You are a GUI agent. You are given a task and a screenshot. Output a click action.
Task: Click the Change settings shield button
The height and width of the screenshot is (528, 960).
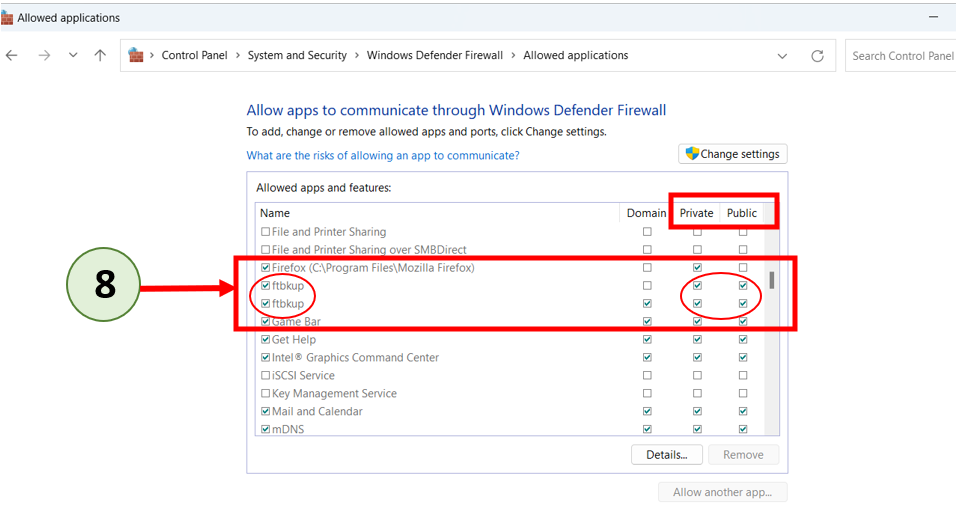732,154
